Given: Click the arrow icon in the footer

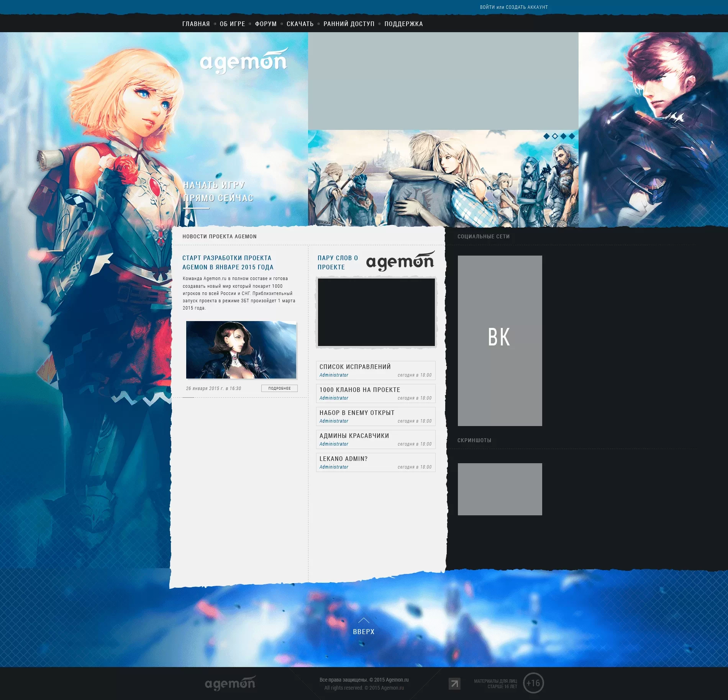Looking at the screenshot, I should click(x=454, y=684).
